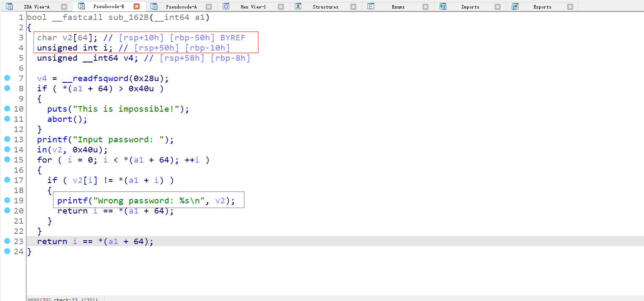
Task: Toggle breakpoint dot on line 23
Action: tap(7, 241)
